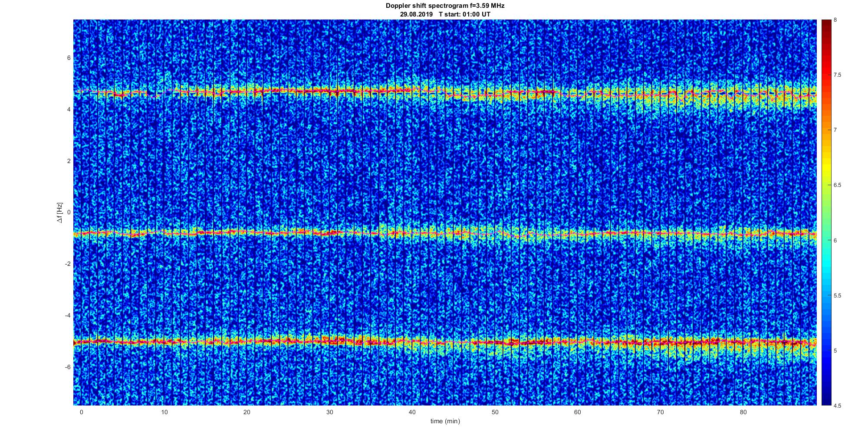Viewport: 868px width, 435px height.
Task: Click the y-axis tick label '6'
Action: point(69,58)
